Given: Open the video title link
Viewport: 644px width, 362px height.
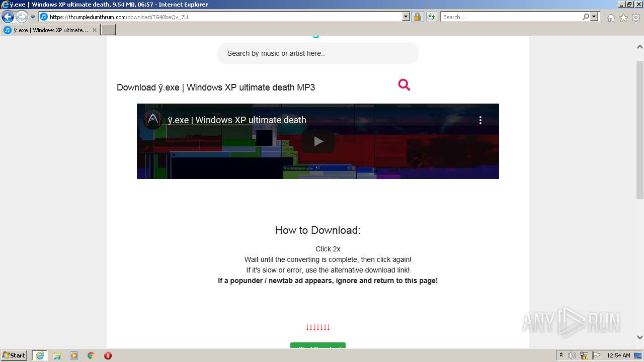Looking at the screenshot, I should click(x=237, y=120).
